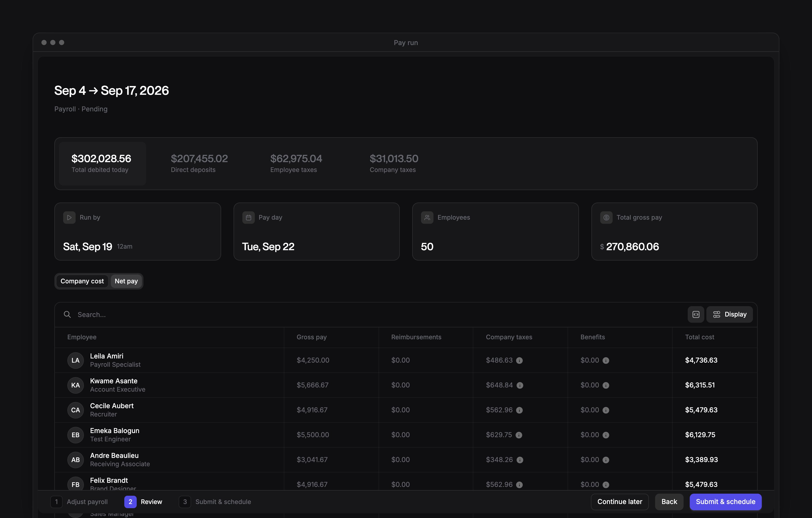Screen dimensions: 812x518
Task: Select the Employee taxes summary
Action: click(x=296, y=164)
